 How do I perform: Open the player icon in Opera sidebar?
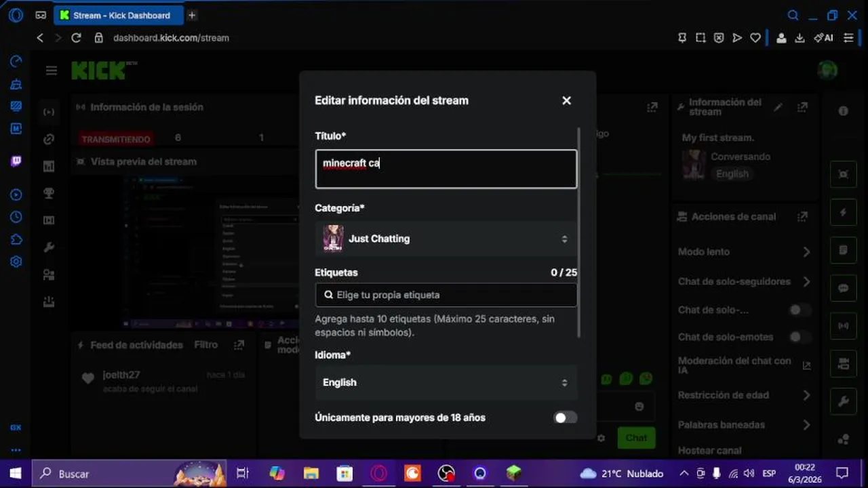coord(16,195)
